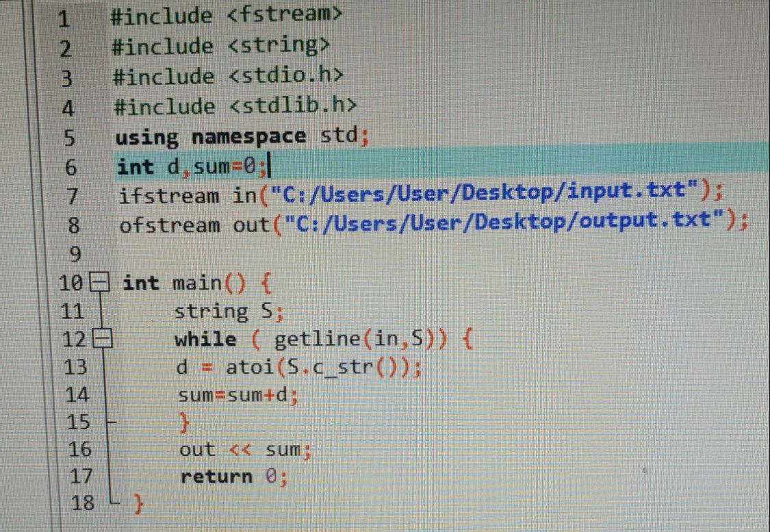
Task: Click on 'int main()' declaration
Action: pos(183,283)
